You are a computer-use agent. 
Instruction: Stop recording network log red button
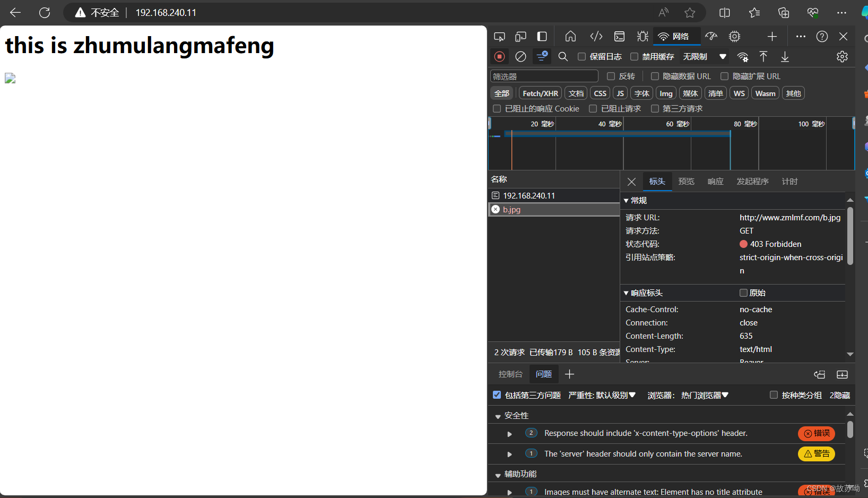pyautogui.click(x=499, y=56)
